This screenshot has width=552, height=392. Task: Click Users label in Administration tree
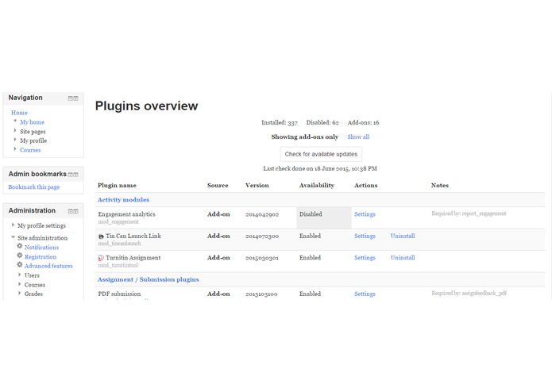click(32, 275)
